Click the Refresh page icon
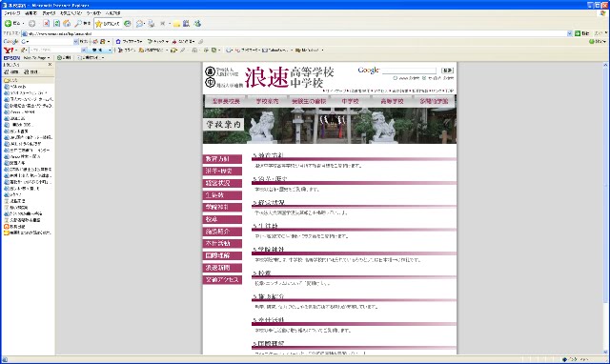The image size is (610, 364). pos(57,23)
